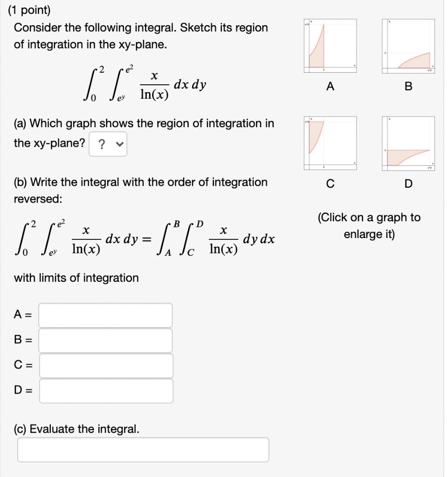Open the answer dropdown for part (a)
The image size is (448, 477).
tap(108, 144)
